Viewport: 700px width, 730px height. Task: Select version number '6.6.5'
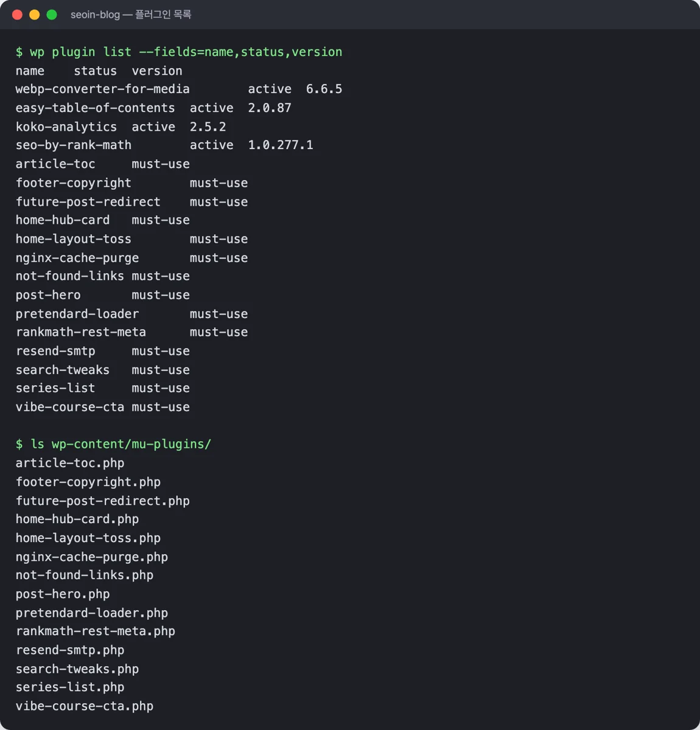click(x=324, y=89)
